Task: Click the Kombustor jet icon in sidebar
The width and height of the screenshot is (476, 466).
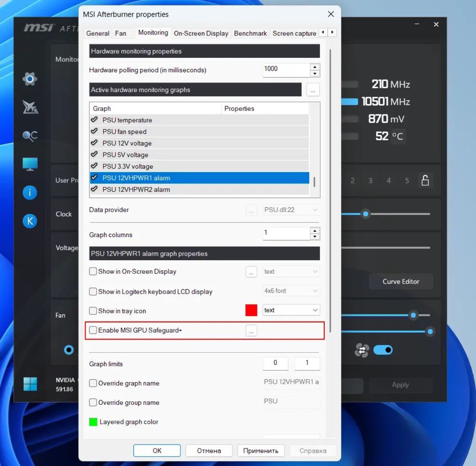Action: (x=30, y=107)
